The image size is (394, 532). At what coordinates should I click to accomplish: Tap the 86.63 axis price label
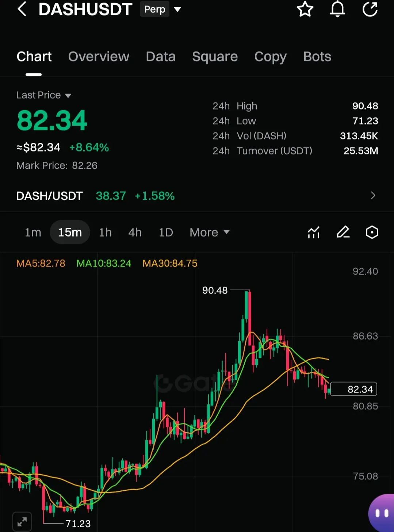coord(365,336)
